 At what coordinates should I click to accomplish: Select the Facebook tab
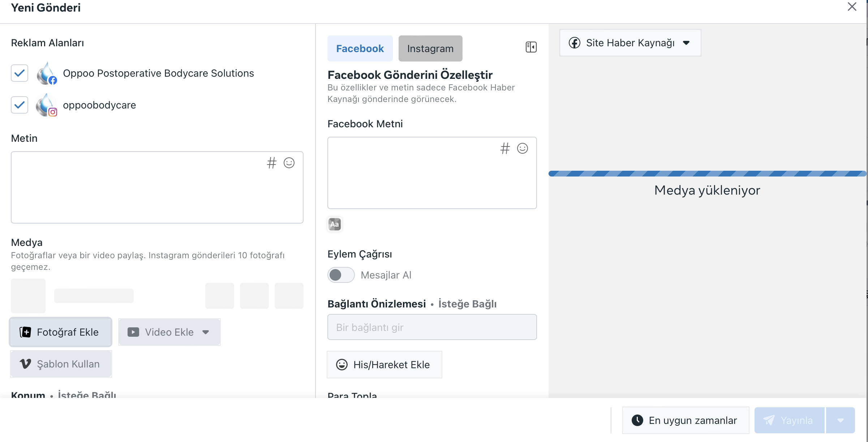pos(360,48)
